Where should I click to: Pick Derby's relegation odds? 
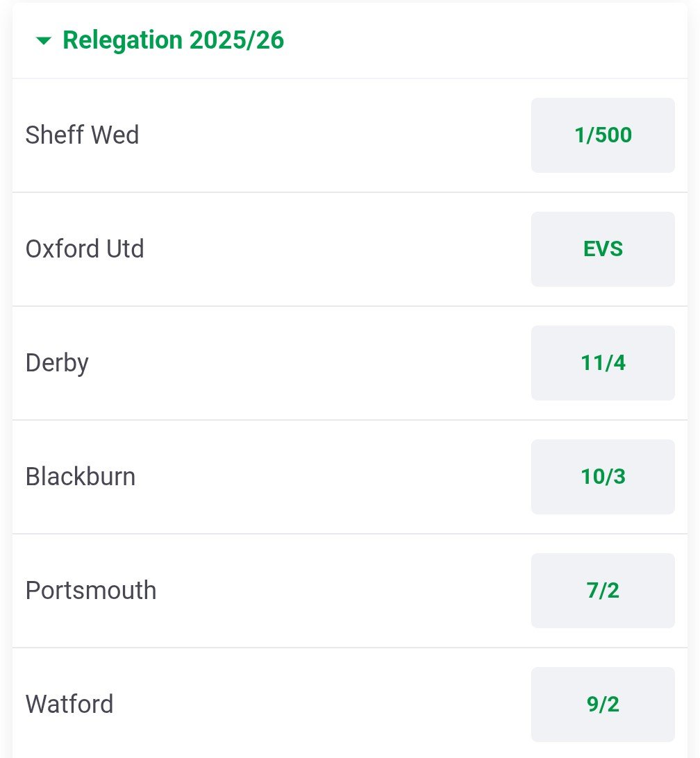pos(603,362)
